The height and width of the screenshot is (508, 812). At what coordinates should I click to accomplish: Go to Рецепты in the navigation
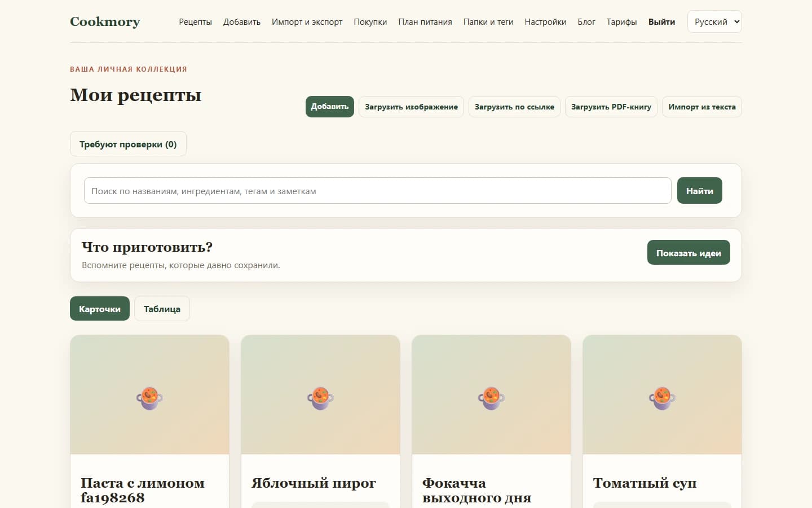pyautogui.click(x=195, y=22)
